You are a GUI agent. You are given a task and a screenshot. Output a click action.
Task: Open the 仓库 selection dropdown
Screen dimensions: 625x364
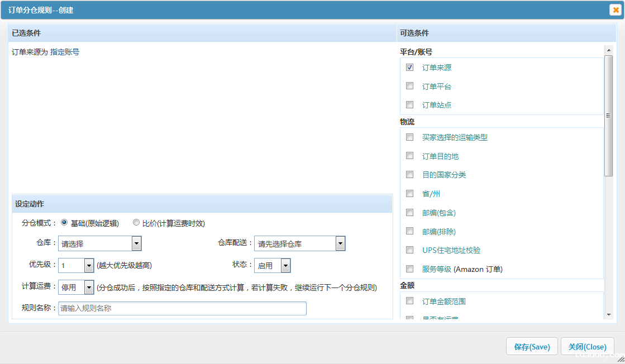pos(136,243)
